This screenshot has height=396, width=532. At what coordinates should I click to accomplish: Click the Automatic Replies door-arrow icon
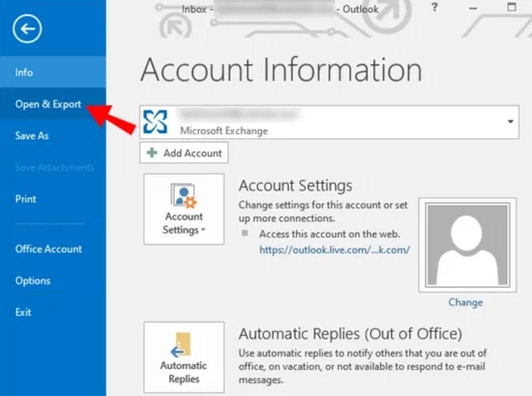tap(181, 345)
